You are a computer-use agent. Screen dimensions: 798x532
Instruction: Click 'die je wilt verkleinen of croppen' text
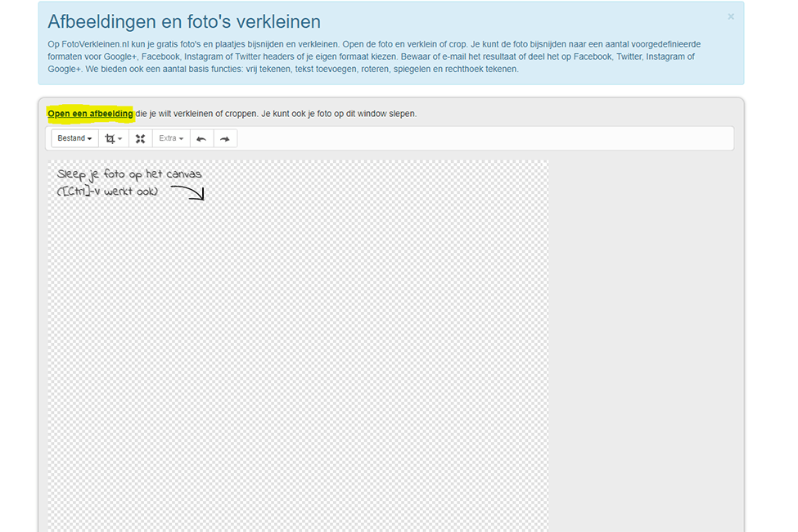[196, 114]
